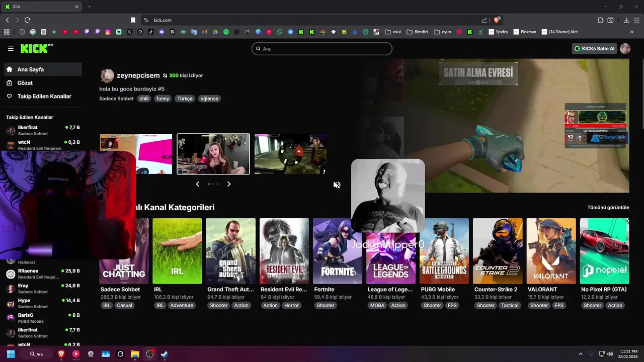Click the Horror tag under Resident Evil
The width and height of the screenshot is (644, 362).
coord(291,305)
